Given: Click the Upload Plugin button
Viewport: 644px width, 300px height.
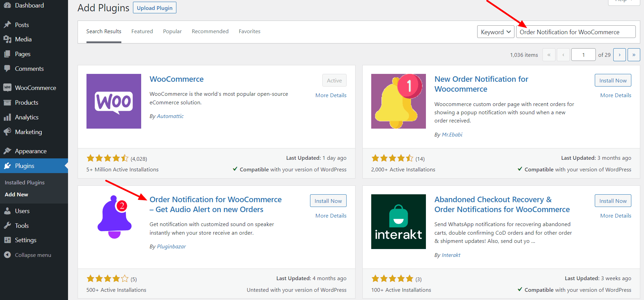Looking at the screenshot, I should (x=155, y=8).
